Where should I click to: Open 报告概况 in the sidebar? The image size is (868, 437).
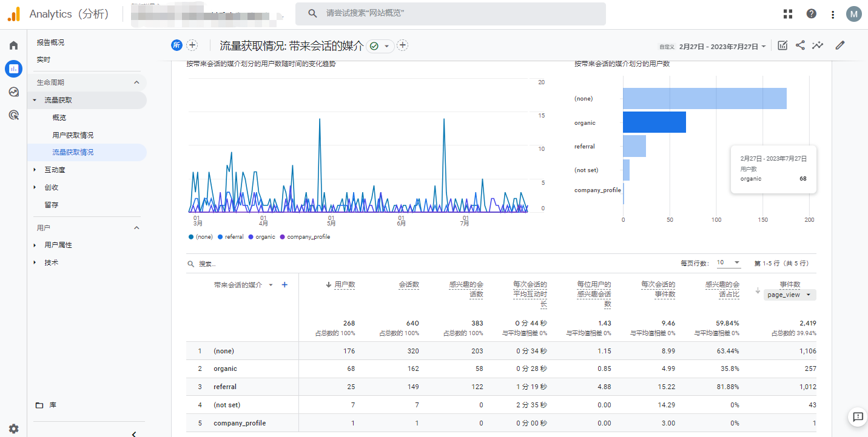coord(50,42)
